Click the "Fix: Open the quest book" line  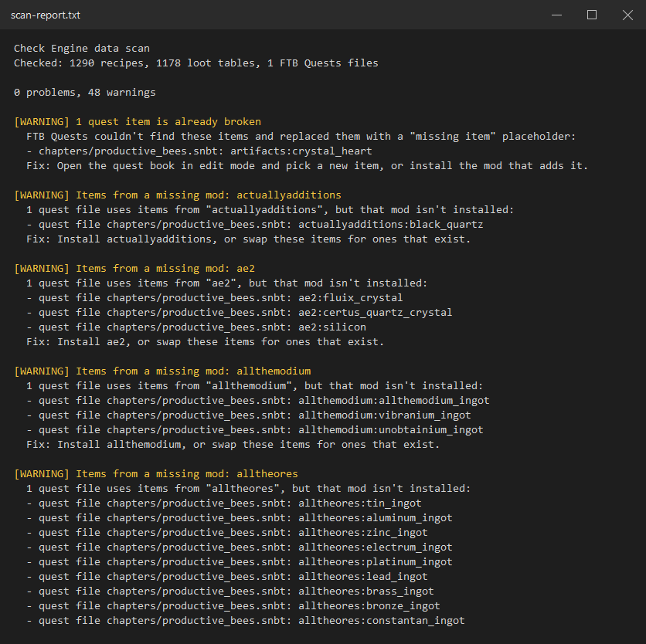click(x=307, y=165)
